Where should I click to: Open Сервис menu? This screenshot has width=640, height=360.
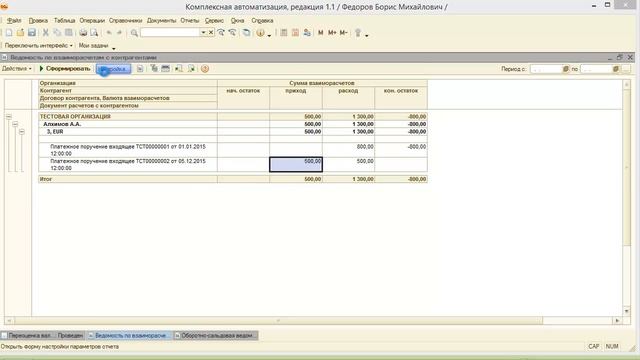click(x=214, y=20)
